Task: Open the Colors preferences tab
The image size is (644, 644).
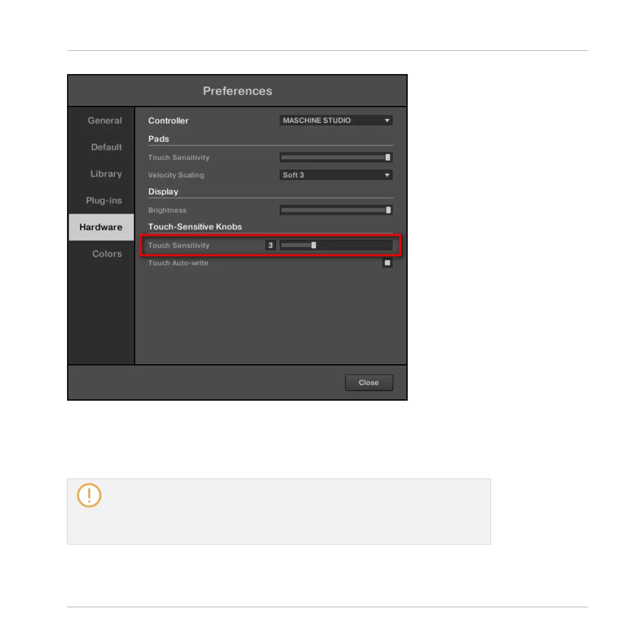Action: click(x=107, y=254)
